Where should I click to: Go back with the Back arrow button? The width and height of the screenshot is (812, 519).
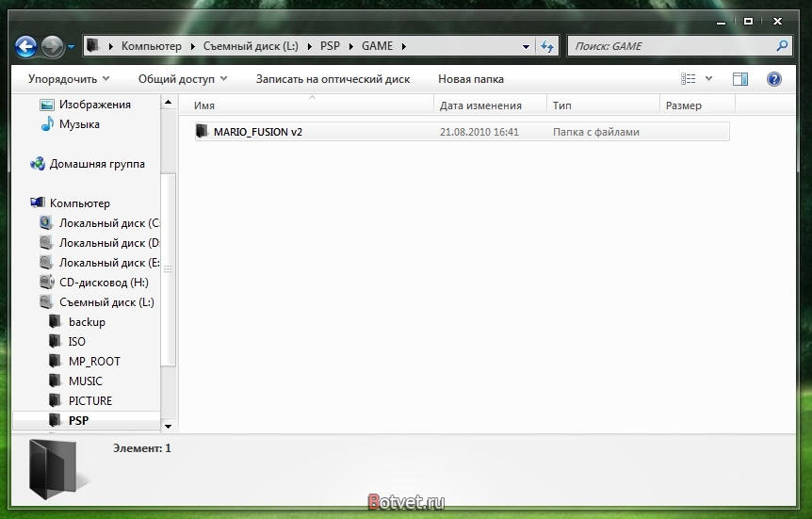(25, 46)
